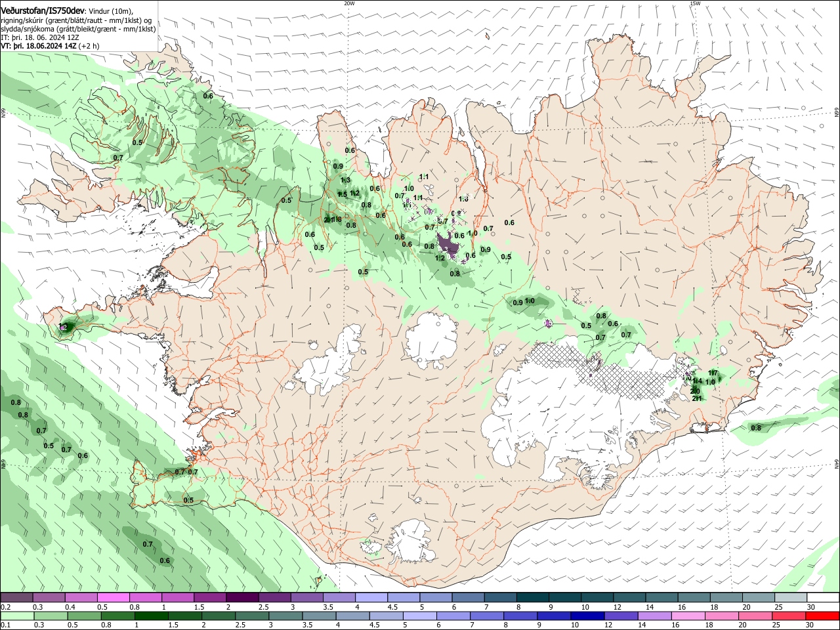This screenshot has height=630, width=840.
Task: Click the 20W longitude label
Action: 350,3
